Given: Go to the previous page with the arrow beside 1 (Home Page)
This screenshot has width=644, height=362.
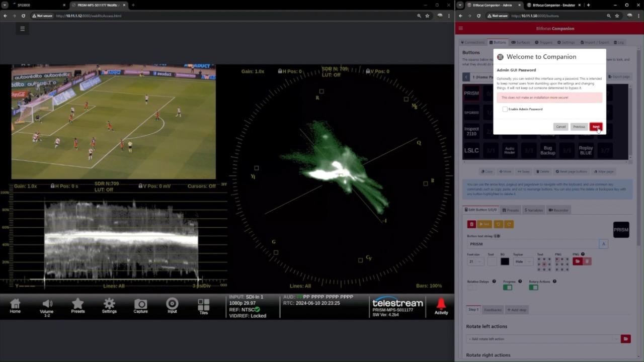Looking at the screenshot, I should [x=466, y=77].
